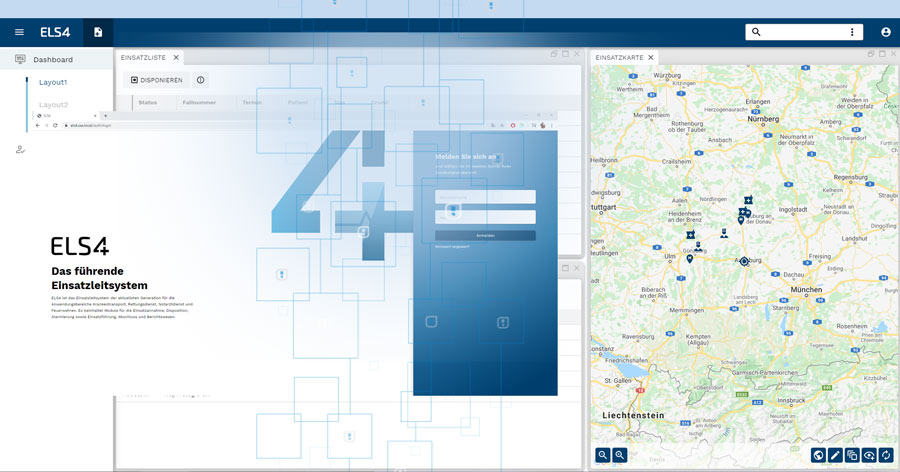This screenshot has height=472, width=900.
Task: Switch to the EINSATZKARTE tab
Action: coord(619,57)
